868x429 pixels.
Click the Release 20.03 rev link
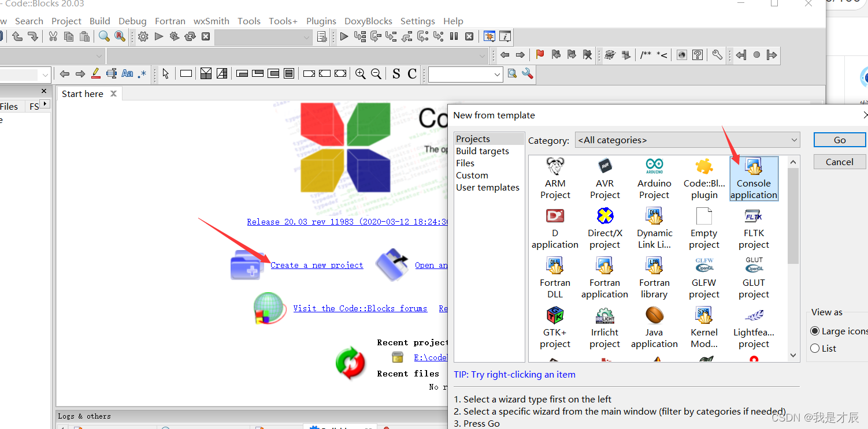tap(348, 222)
